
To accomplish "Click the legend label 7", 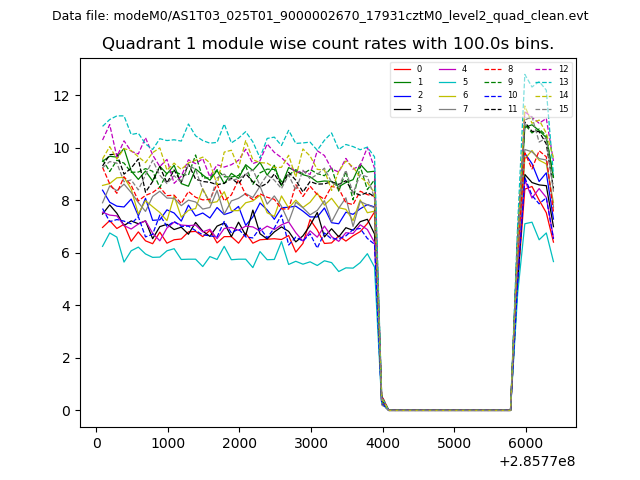I will pyautogui.click(x=465, y=108).
